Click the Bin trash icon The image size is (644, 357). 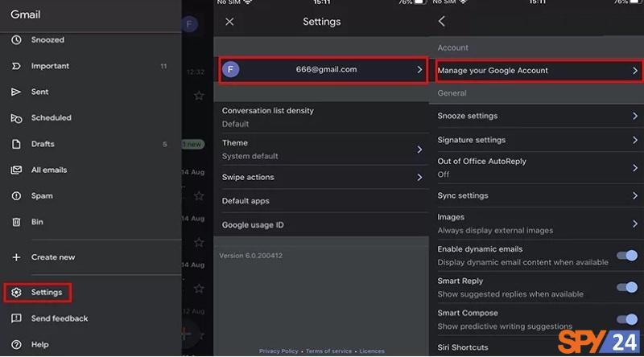(16, 222)
